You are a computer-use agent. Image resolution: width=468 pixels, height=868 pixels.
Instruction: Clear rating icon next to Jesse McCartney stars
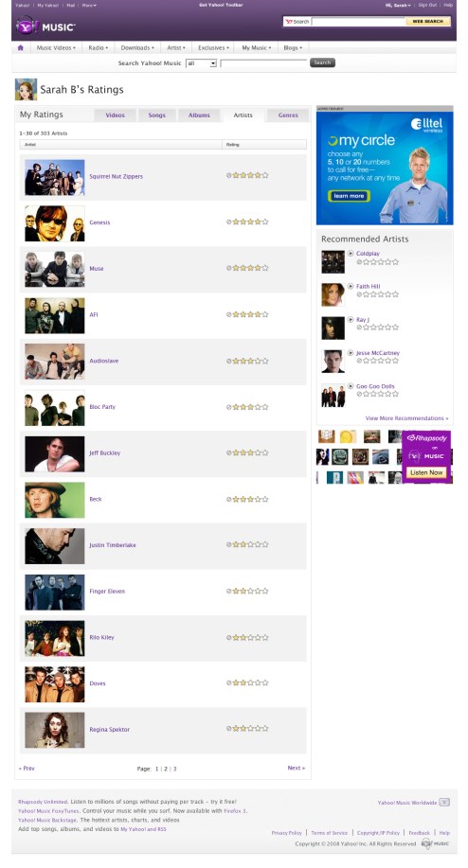click(x=359, y=361)
